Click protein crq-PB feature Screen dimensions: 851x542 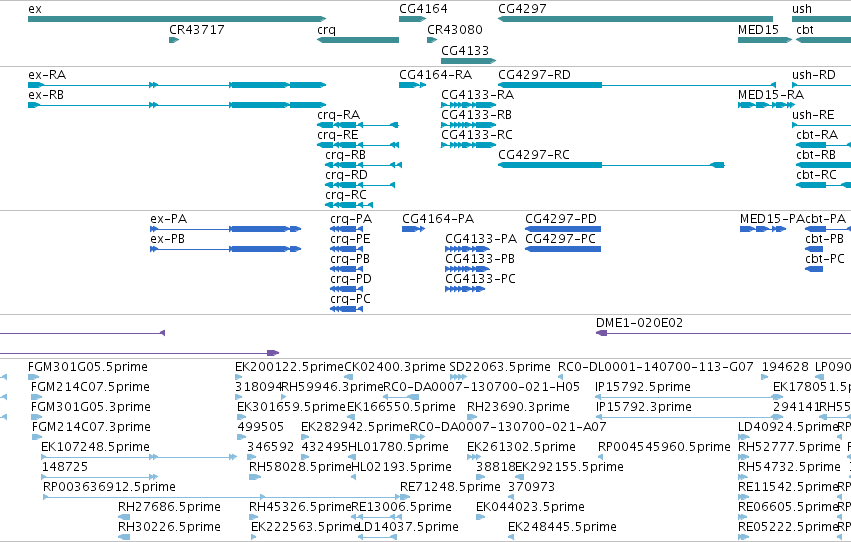point(346,269)
